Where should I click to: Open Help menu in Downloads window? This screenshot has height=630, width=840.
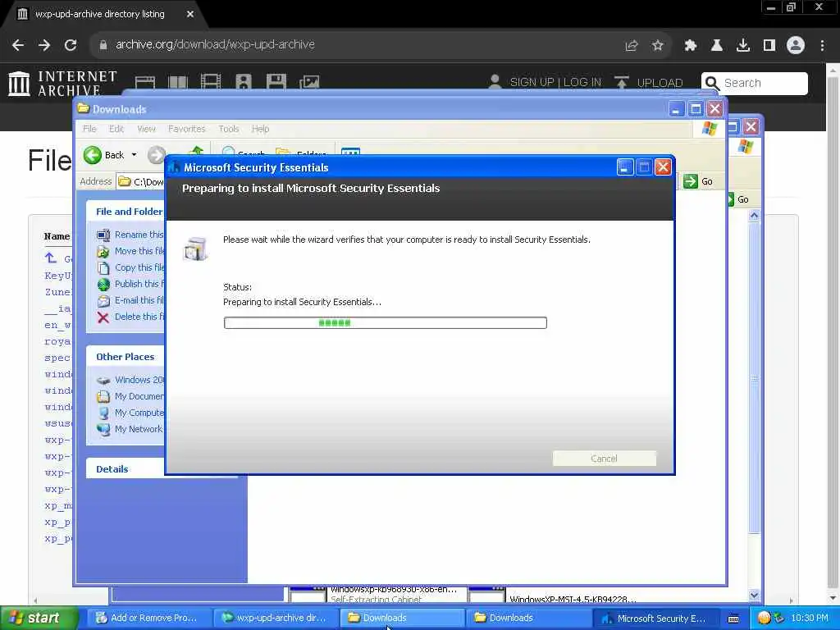pyautogui.click(x=260, y=129)
